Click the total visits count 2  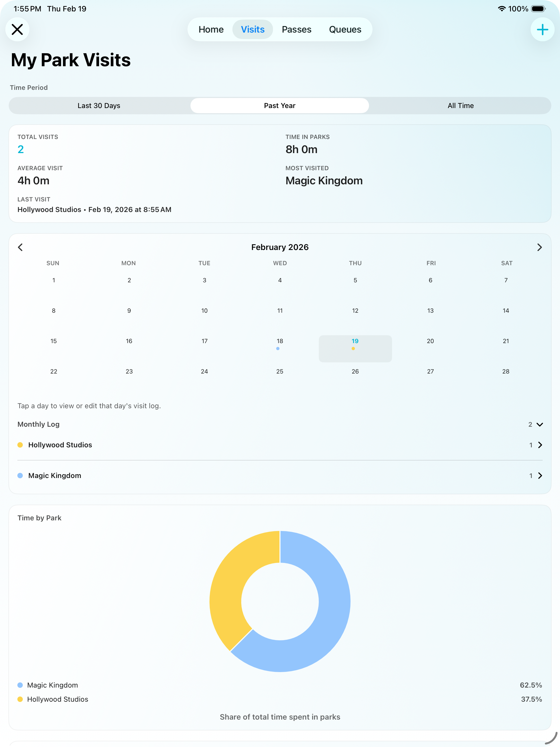[21, 149]
